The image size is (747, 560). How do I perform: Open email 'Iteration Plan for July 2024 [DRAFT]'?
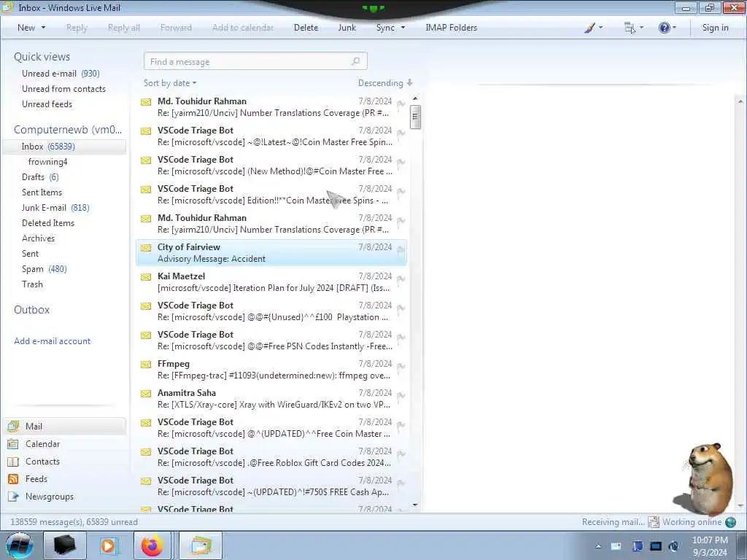pos(271,282)
